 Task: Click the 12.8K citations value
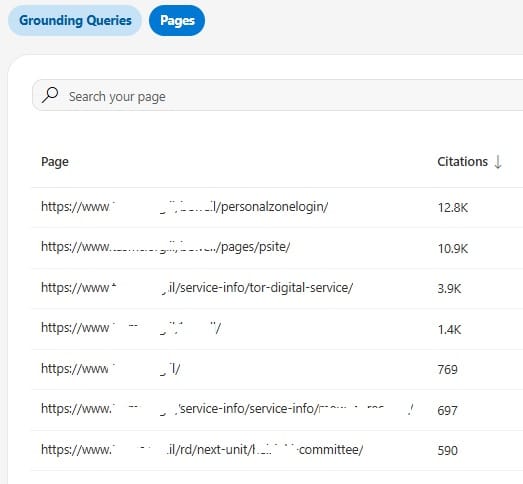coord(453,207)
